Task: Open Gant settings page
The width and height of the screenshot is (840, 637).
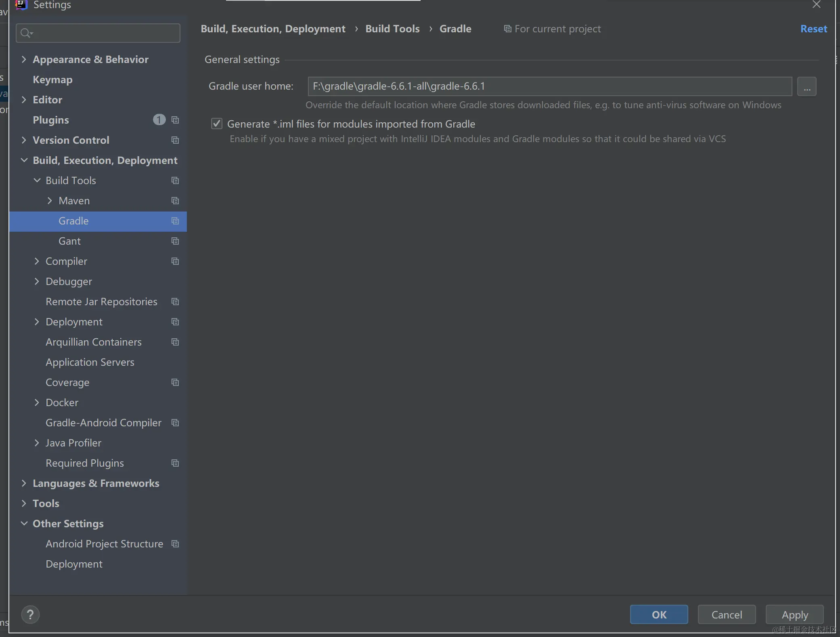Action: 69,241
